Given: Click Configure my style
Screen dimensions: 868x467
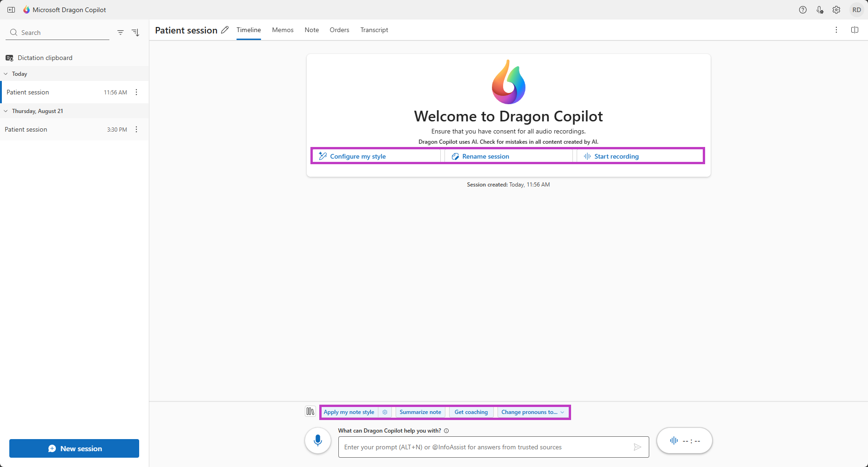Looking at the screenshot, I should click(x=357, y=156).
